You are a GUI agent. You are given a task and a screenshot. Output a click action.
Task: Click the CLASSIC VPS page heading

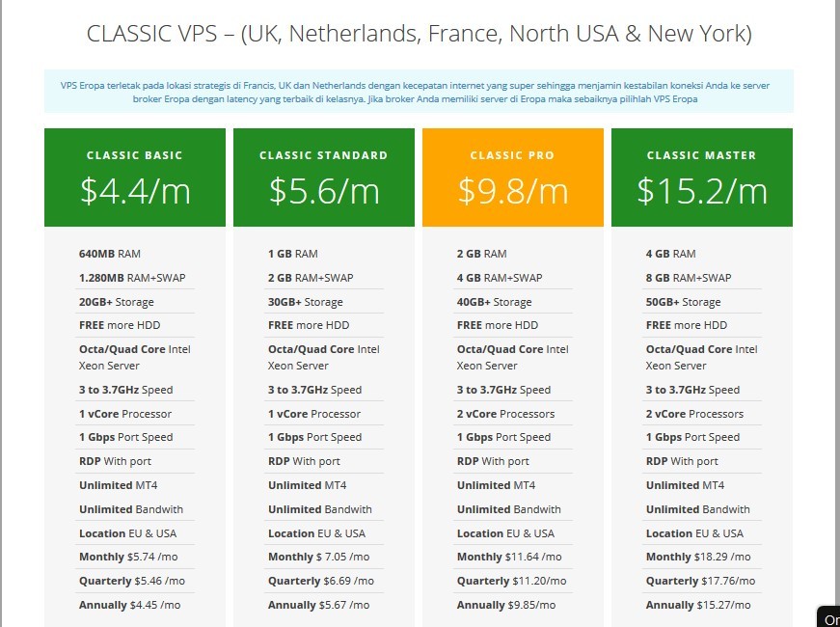coord(419,34)
